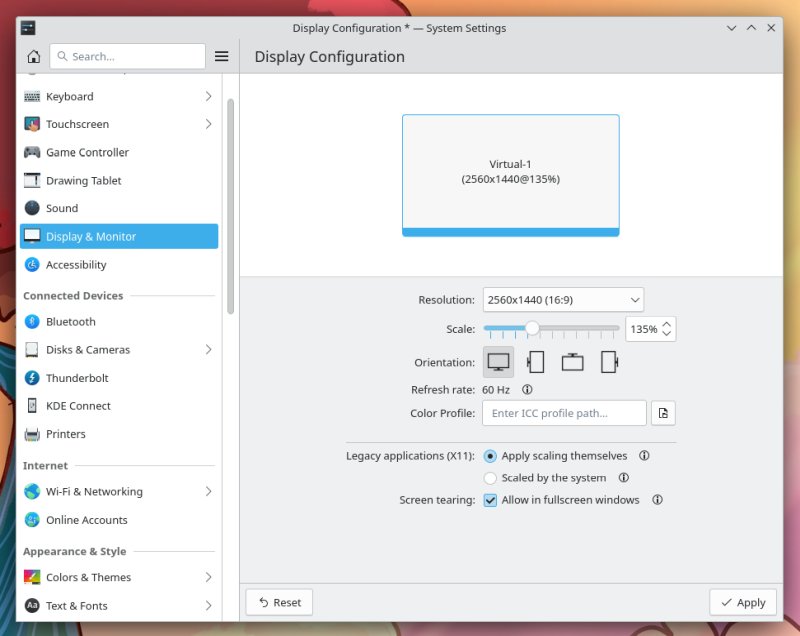Enable 'Scaled by the system' for legacy apps
Screen dimensions: 800x636
tap(490, 478)
